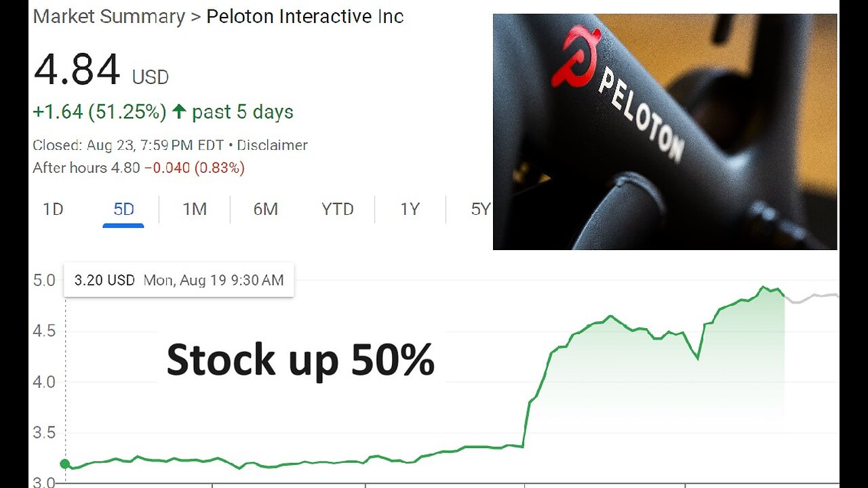Select the YTD range tab
Viewport: 868px width, 488px height.
(337, 209)
